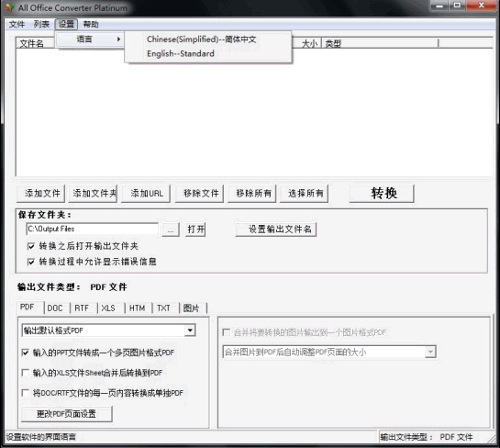Click the 设置输出文件名 button
This screenshot has width=500, height=448.
click(x=276, y=230)
